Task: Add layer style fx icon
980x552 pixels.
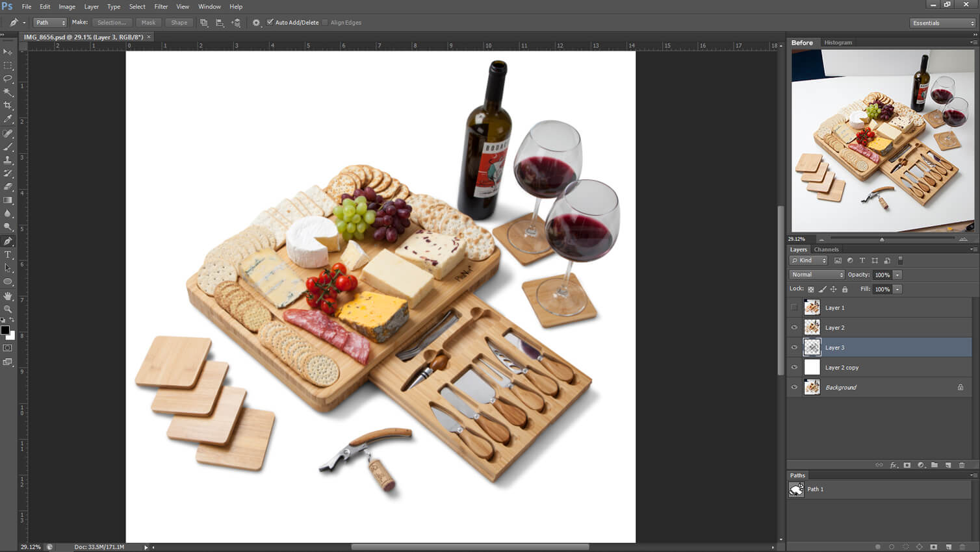Action: pyautogui.click(x=894, y=465)
